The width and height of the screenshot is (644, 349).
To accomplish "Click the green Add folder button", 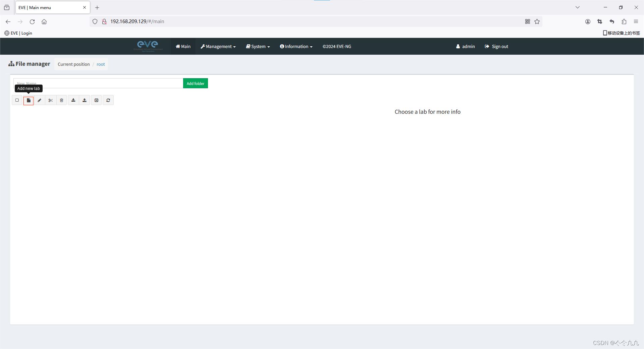I will [196, 84].
